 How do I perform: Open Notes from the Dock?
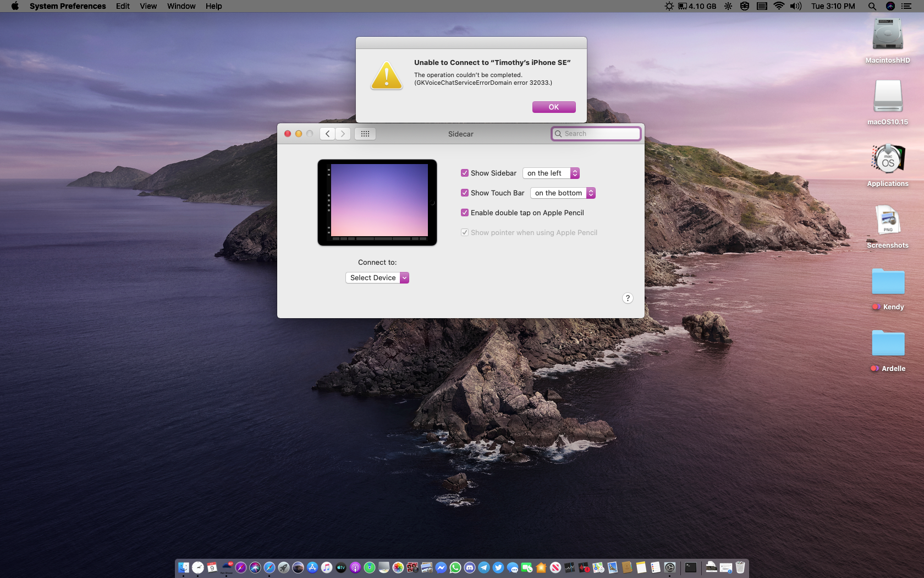641,568
